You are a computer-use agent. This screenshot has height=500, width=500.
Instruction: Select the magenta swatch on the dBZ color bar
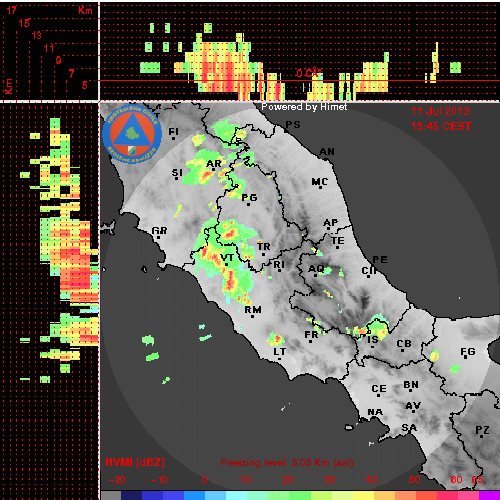pos(489,495)
